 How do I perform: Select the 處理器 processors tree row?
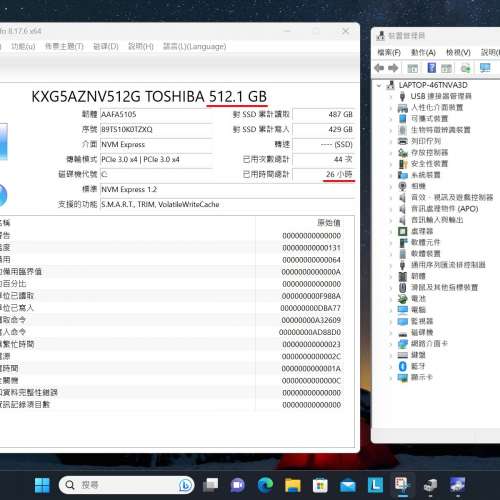pyautogui.click(x=422, y=231)
